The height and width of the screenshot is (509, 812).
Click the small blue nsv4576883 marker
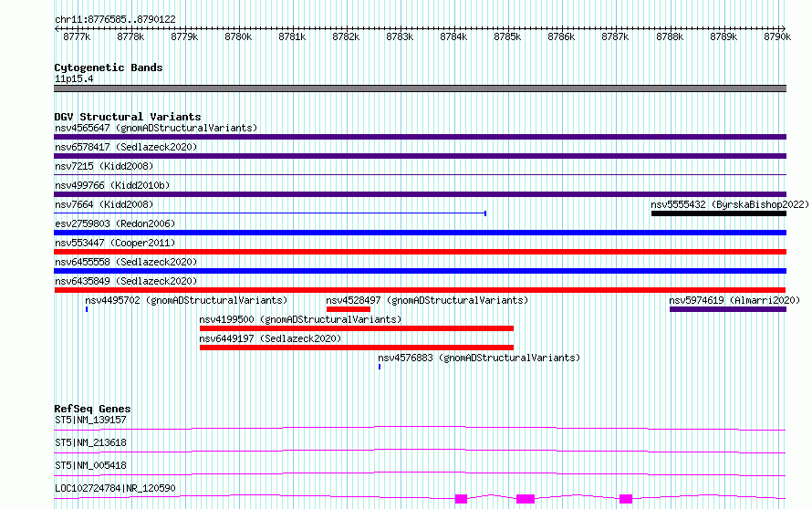(x=380, y=367)
